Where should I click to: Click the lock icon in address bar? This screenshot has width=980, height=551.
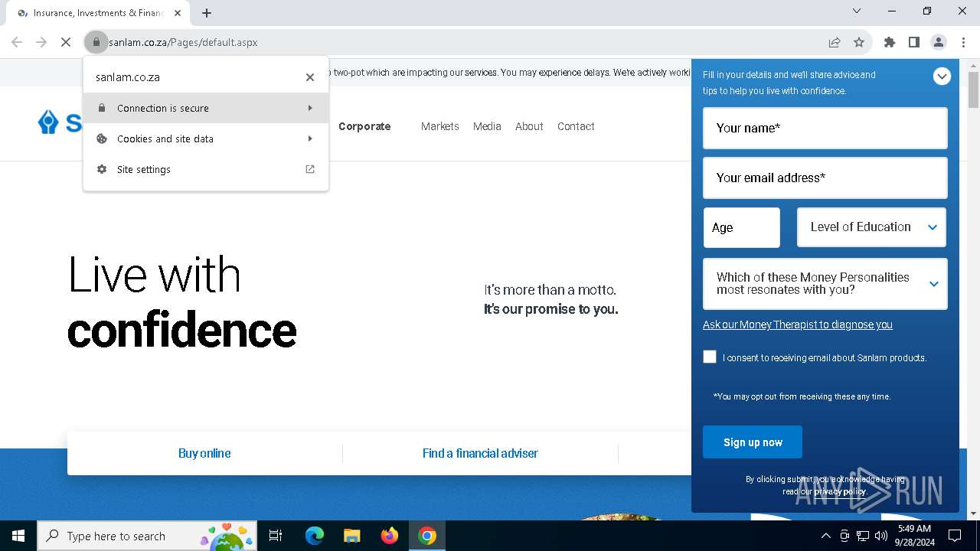(x=96, y=42)
